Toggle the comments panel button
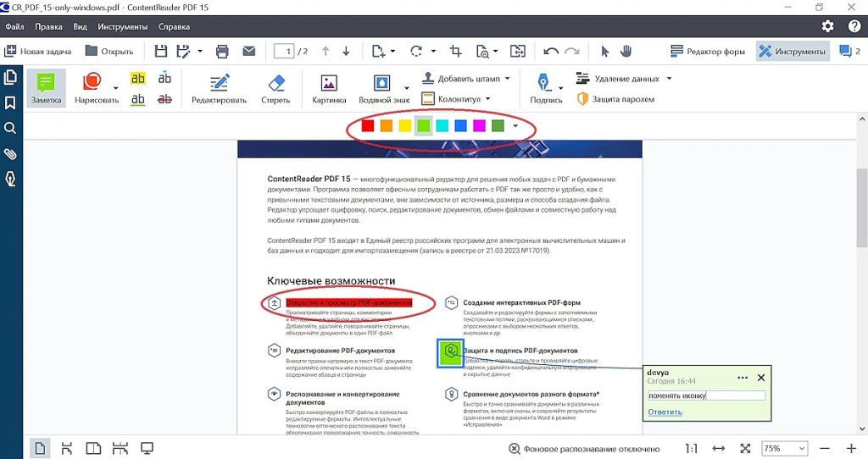868x459 pixels. (x=849, y=52)
